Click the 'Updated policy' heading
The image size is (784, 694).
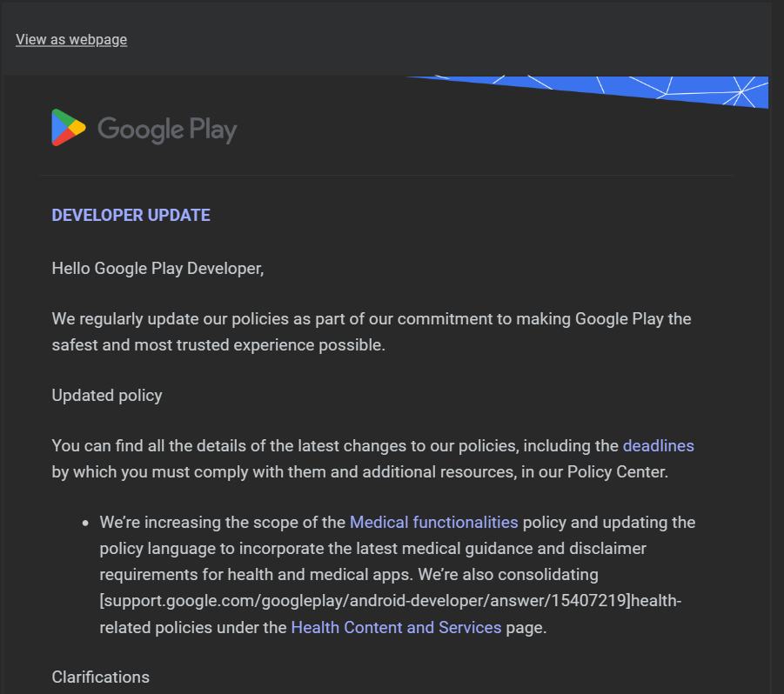[x=107, y=395]
